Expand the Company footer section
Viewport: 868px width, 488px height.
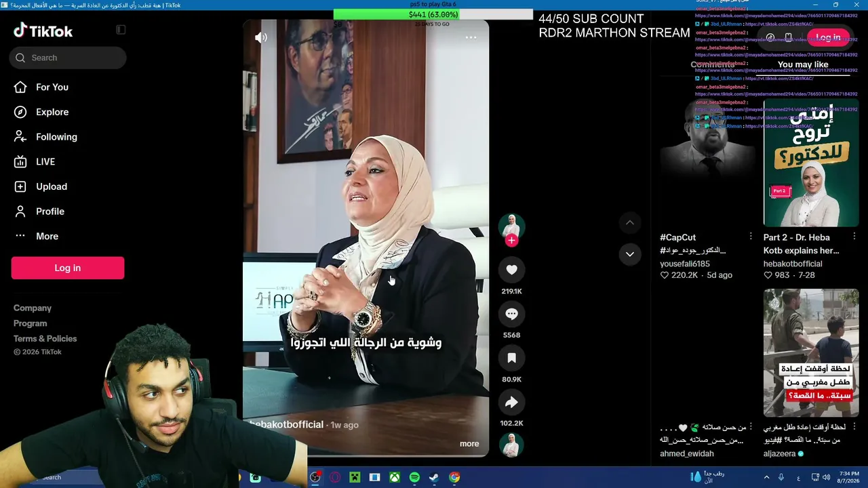33,308
